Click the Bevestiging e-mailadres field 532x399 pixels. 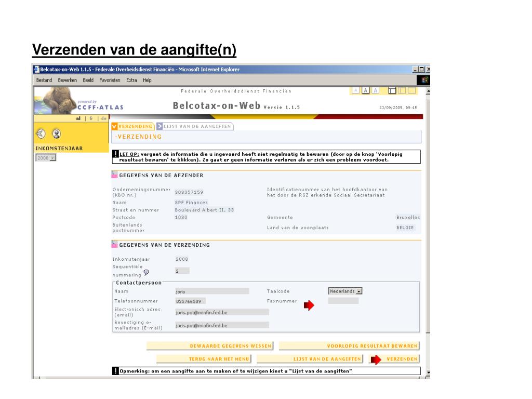pyautogui.click(x=222, y=325)
